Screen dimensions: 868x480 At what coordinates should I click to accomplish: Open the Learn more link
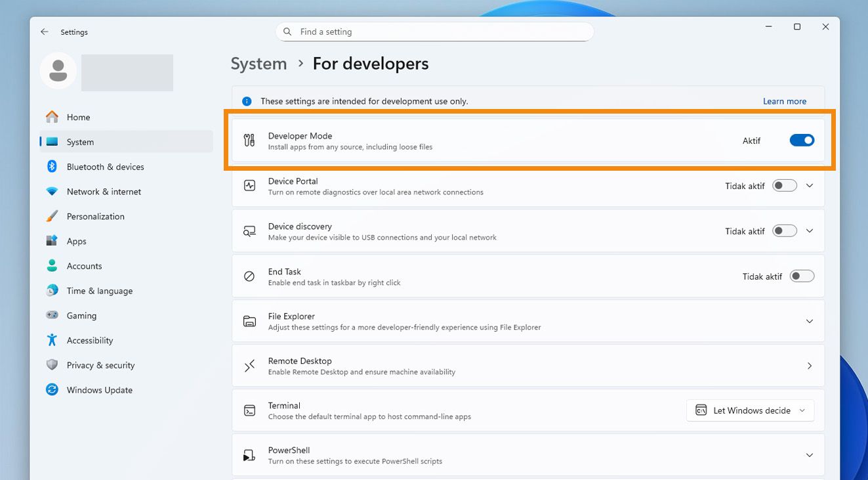point(784,101)
